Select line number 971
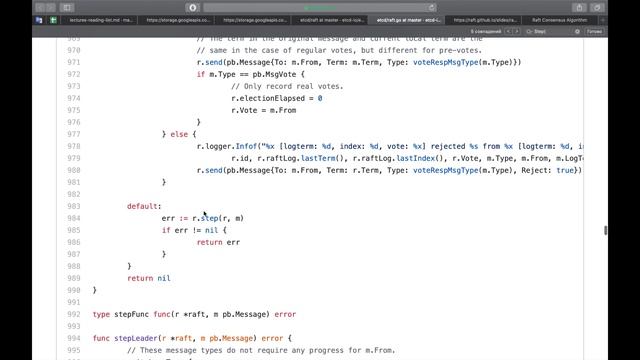The image size is (640, 360). [x=74, y=62]
